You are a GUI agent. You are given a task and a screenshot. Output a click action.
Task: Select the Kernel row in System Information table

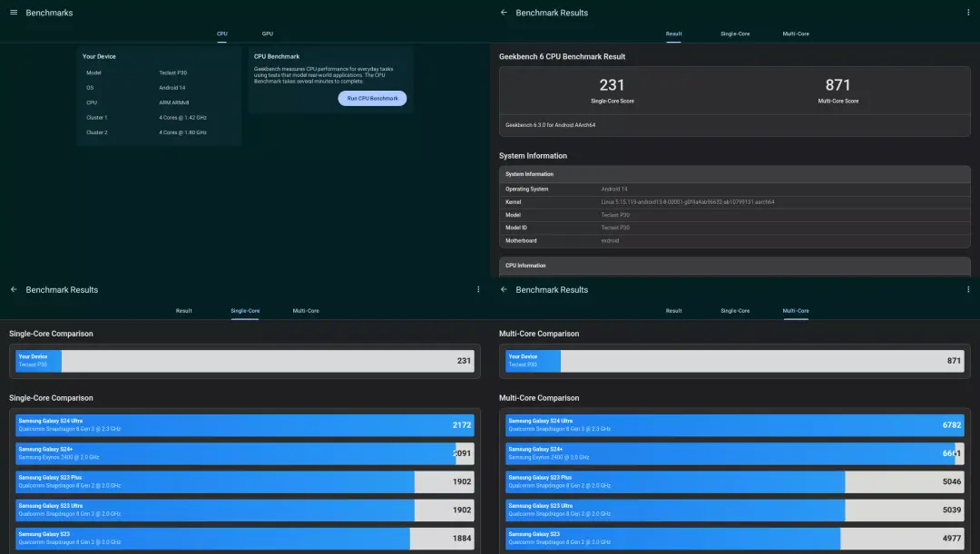tap(734, 201)
